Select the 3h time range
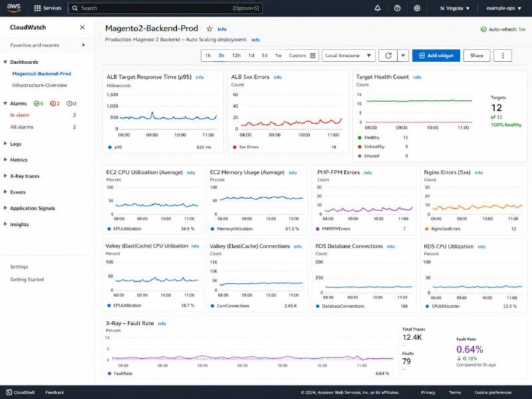This screenshot has height=399, width=532. point(221,55)
